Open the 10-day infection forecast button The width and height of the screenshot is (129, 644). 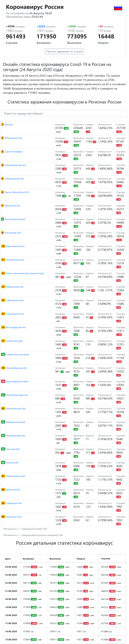pos(64,52)
